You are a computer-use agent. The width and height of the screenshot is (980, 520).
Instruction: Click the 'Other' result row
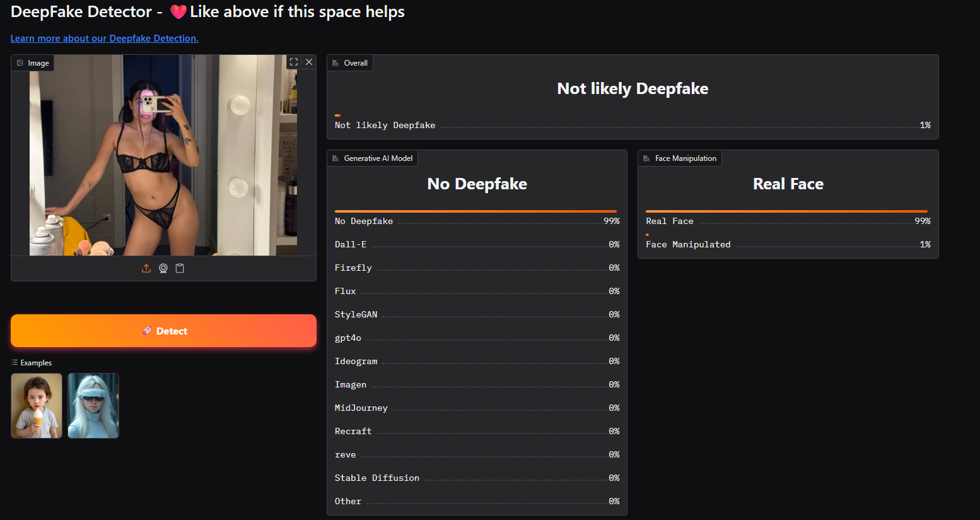point(477,501)
